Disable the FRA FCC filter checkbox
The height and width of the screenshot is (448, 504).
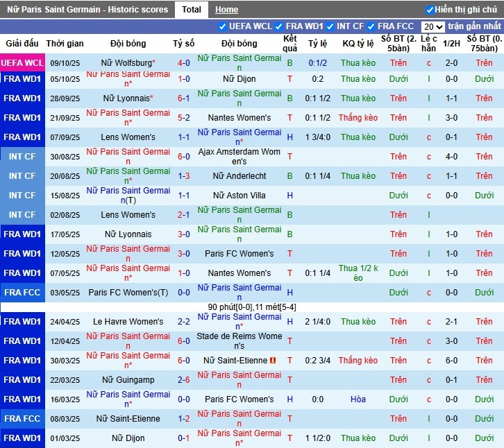pos(371,26)
